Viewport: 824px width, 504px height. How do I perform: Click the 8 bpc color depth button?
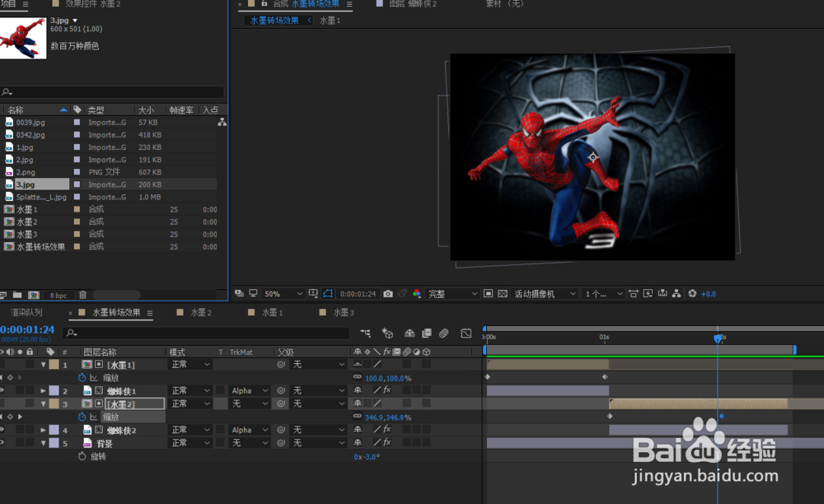point(59,295)
